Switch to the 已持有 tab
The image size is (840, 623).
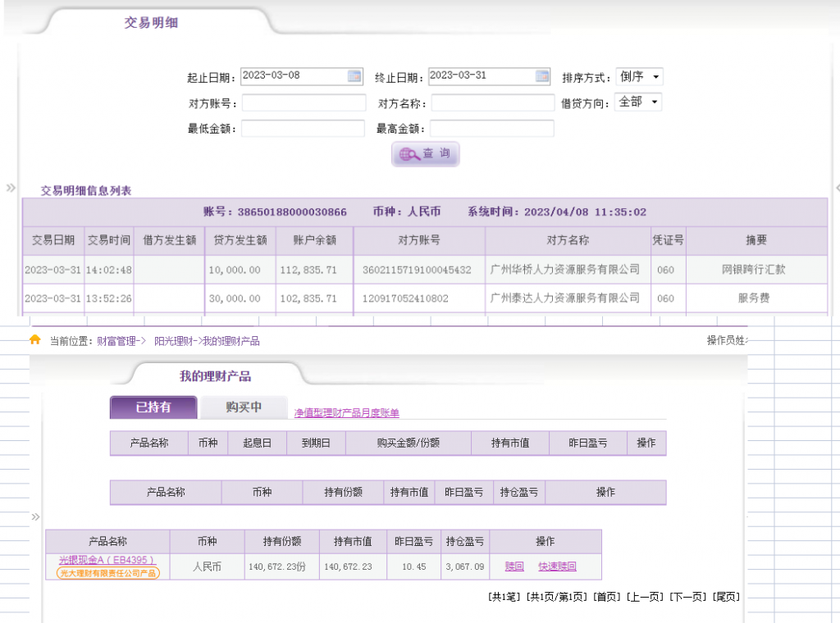(153, 407)
